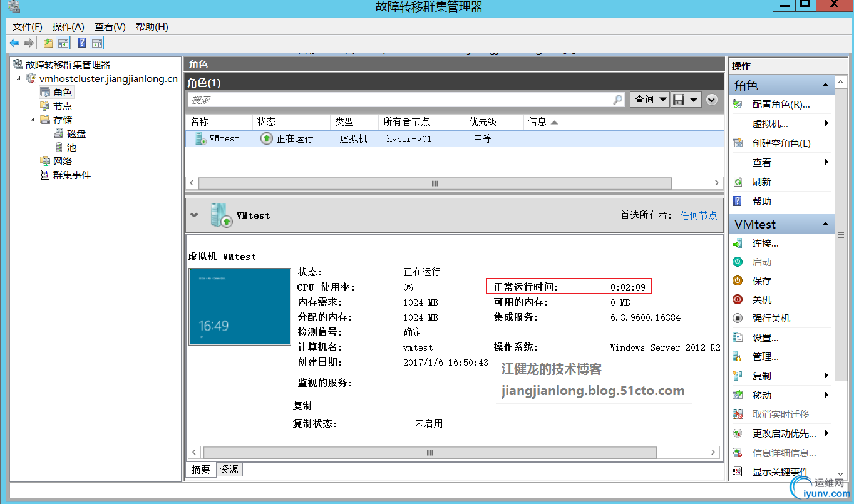Click the Back arrow in the toolbar
Screen dimensions: 854x504
point(14,43)
